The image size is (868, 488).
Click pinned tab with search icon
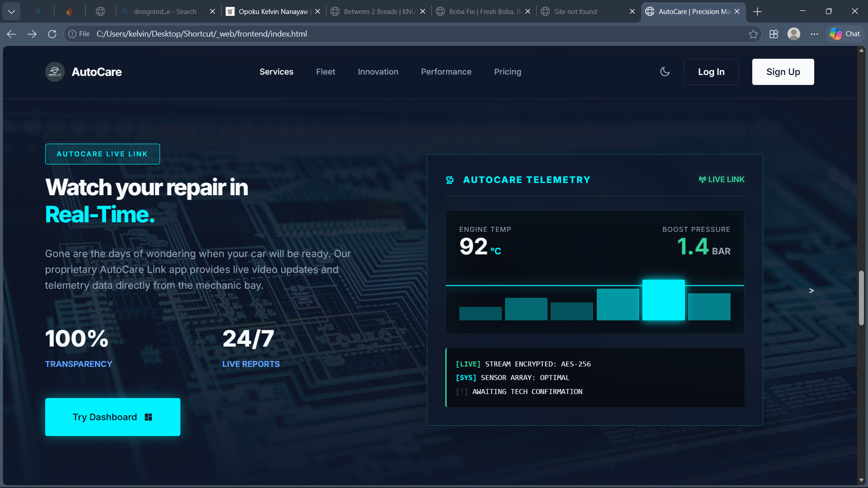click(38, 12)
